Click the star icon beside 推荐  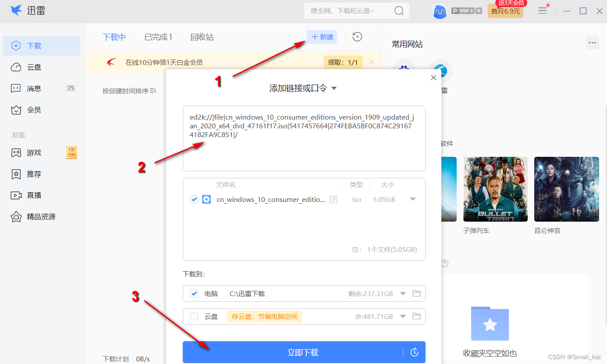tap(16, 174)
